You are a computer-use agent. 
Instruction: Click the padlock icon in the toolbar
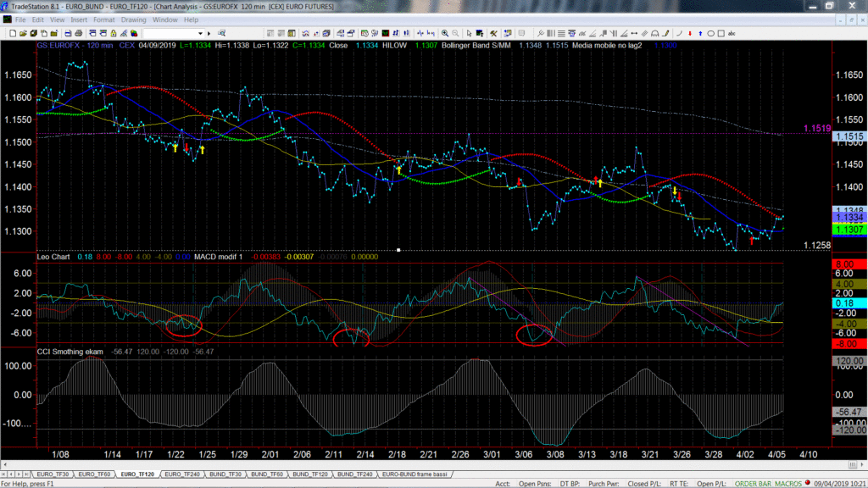[x=114, y=33]
